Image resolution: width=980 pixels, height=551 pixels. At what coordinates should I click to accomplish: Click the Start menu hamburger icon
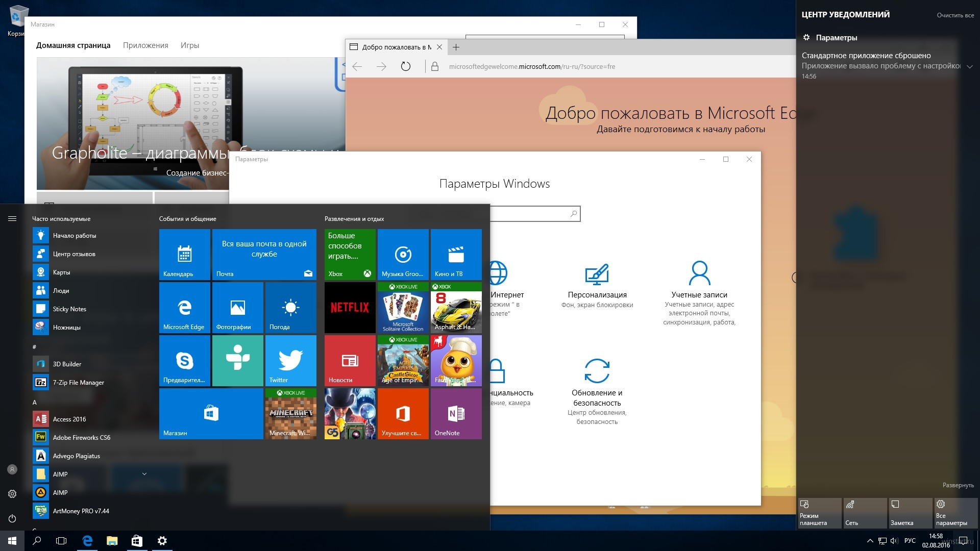(12, 218)
